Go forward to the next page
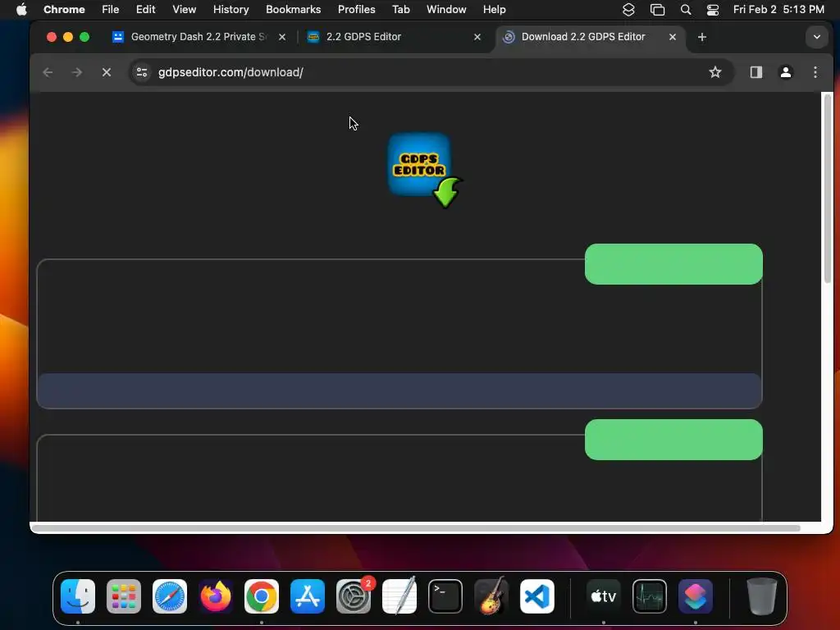The height and width of the screenshot is (630, 840). pyautogui.click(x=77, y=72)
